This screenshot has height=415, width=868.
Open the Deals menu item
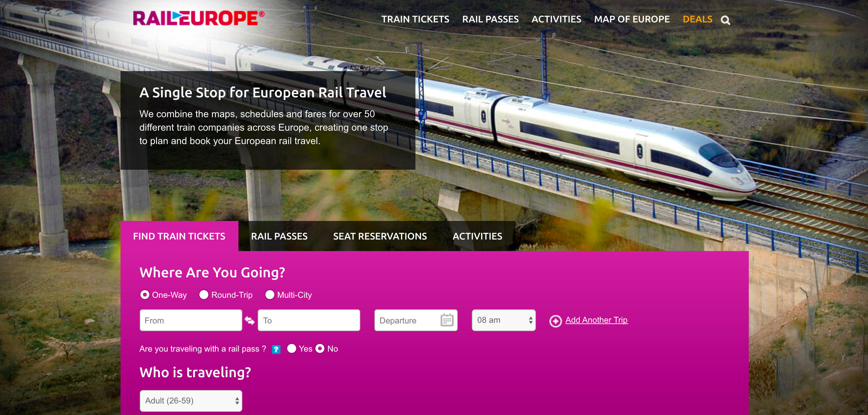pyautogui.click(x=697, y=19)
